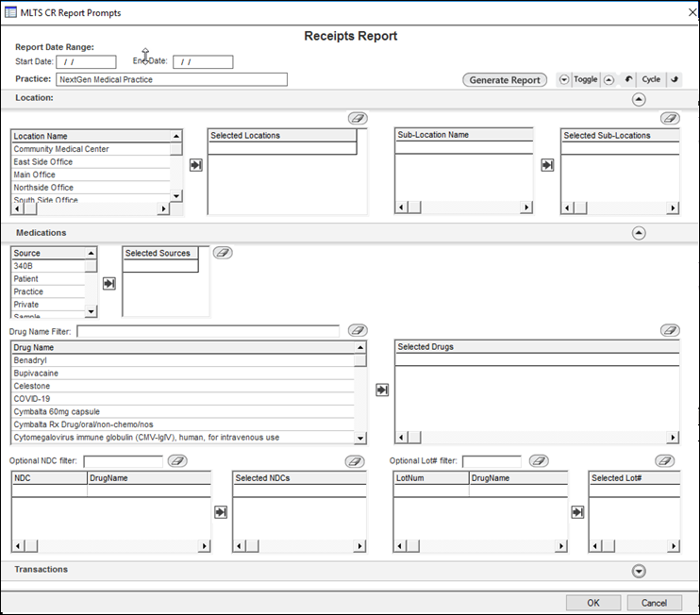This screenshot has width=700, height=615.
Task: Click the Start Date field
Action: [86, 62]
